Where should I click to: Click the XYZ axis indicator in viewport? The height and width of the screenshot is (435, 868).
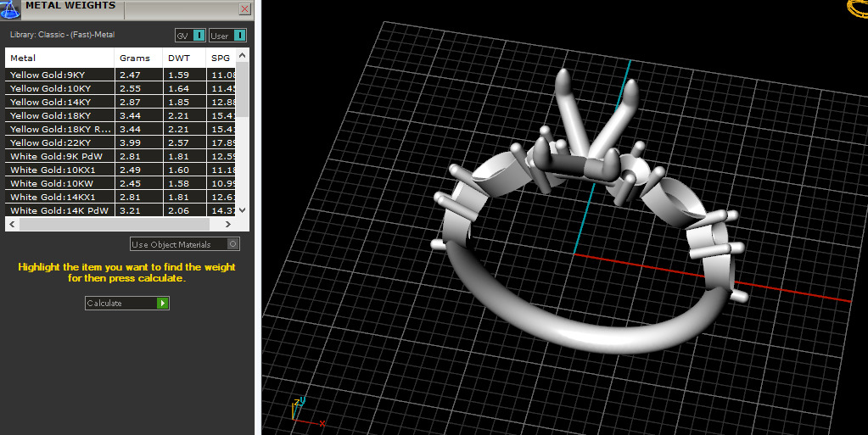306,411
